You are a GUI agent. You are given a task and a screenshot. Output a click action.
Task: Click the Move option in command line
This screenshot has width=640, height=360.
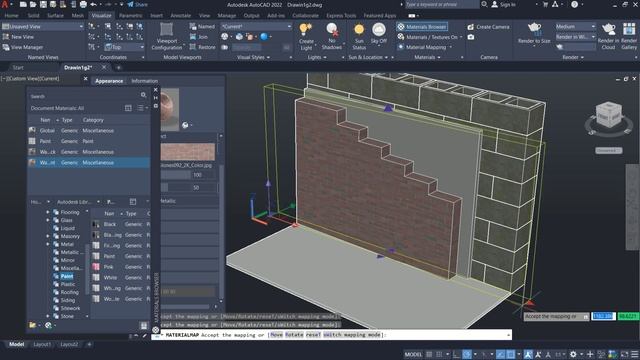[276, 335]
